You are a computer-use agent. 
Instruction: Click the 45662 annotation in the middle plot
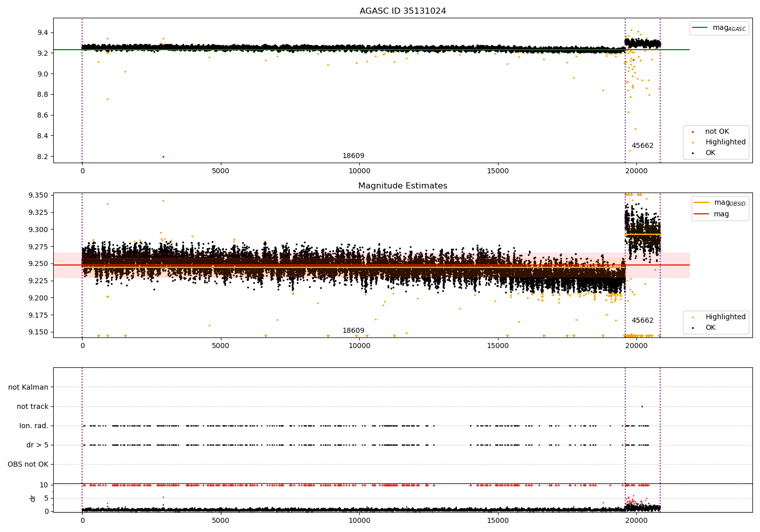(642, 321)
